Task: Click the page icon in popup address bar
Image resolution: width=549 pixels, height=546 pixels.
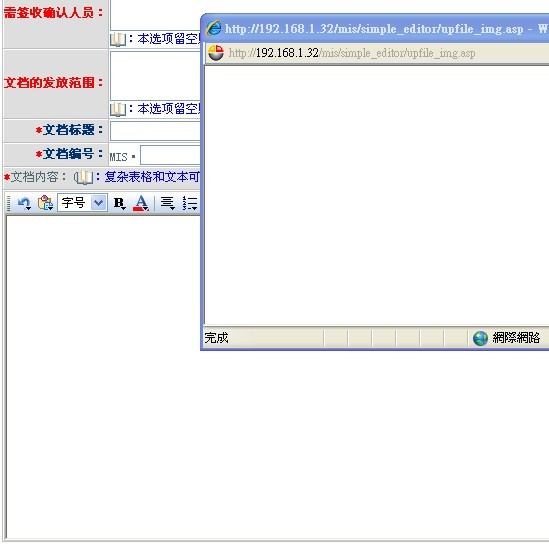Action: pyautogui.click(x=216, y=53)
